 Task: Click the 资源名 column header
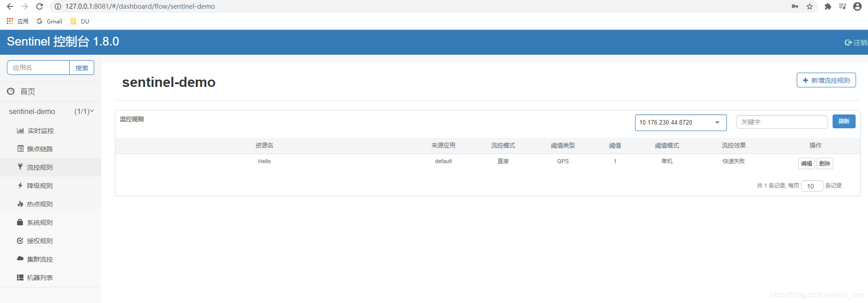tap(264, 145)
